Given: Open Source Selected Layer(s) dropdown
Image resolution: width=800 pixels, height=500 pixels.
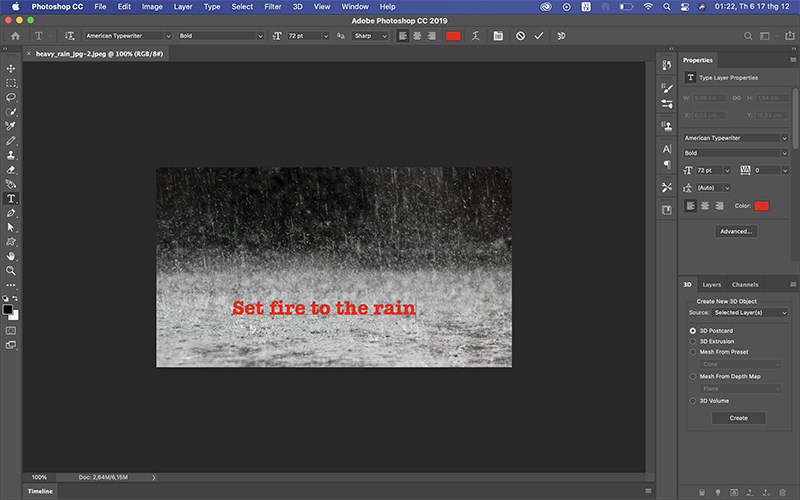Looking at the screenshot, I should click(750, 312).
